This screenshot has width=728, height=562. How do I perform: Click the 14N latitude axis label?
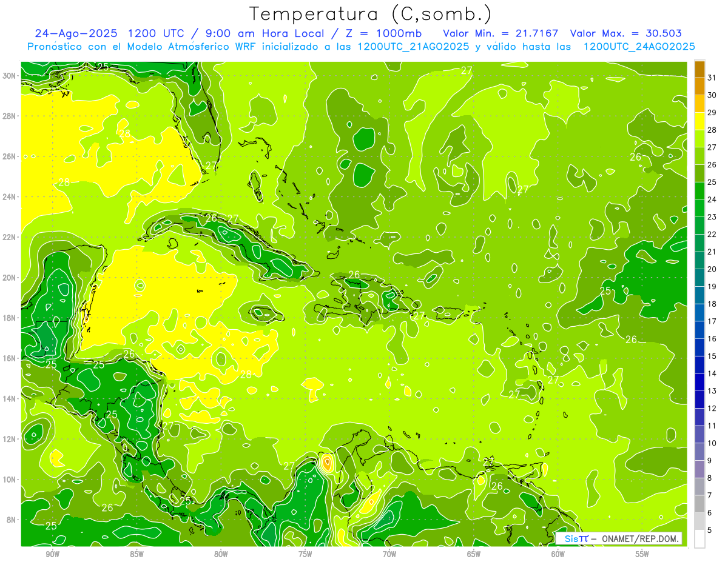click(10, 399)
